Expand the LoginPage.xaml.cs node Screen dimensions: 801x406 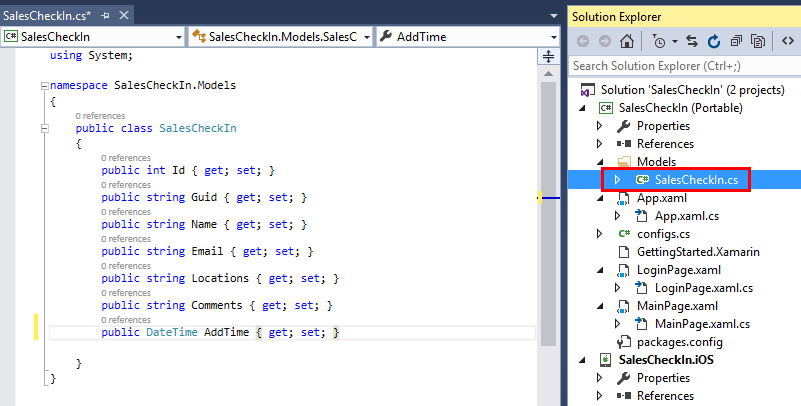click(618, 288)
